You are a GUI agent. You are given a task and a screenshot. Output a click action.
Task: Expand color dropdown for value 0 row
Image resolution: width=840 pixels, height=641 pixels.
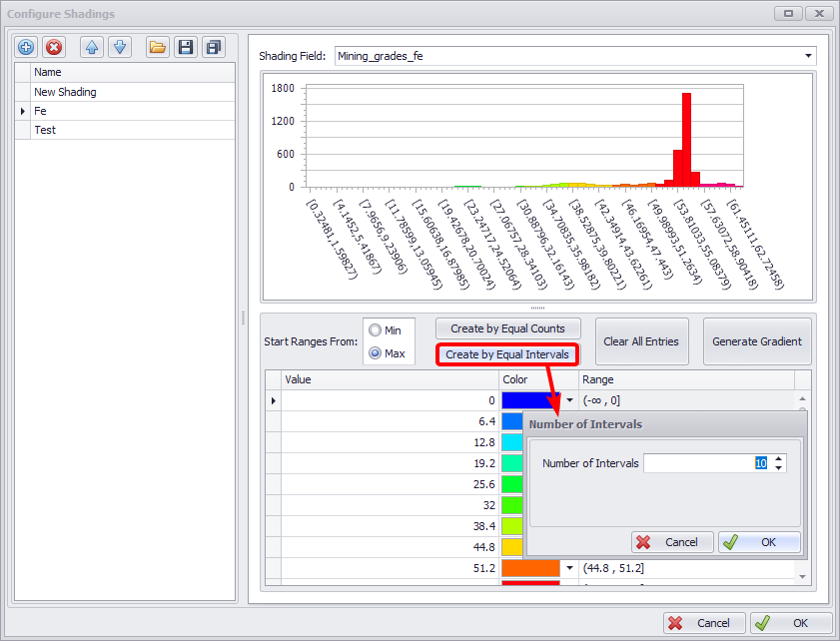(569, 400)
